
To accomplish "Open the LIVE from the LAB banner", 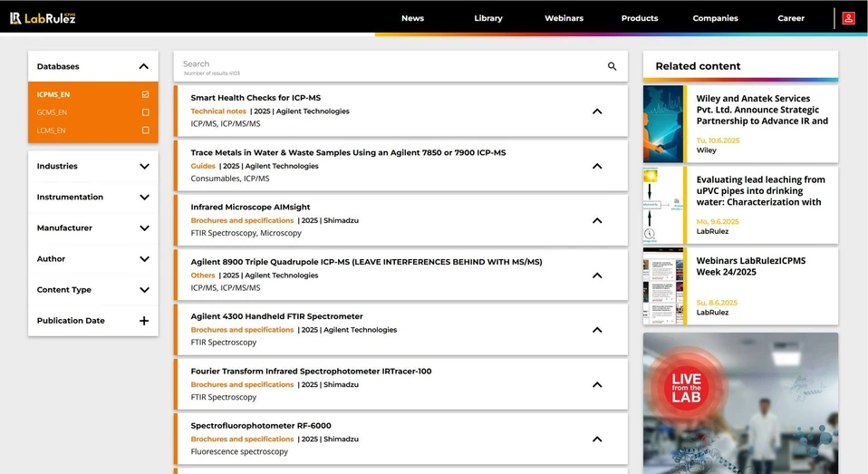I will point(740,403).
